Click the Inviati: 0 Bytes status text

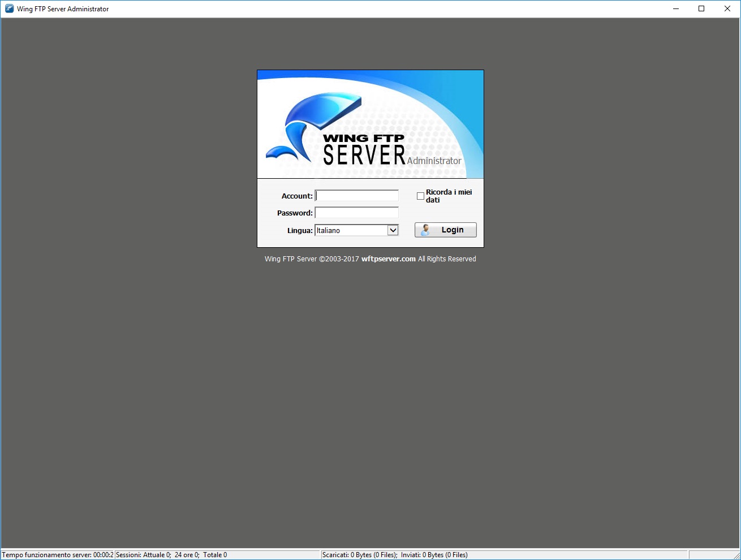[x=434, y=555]
